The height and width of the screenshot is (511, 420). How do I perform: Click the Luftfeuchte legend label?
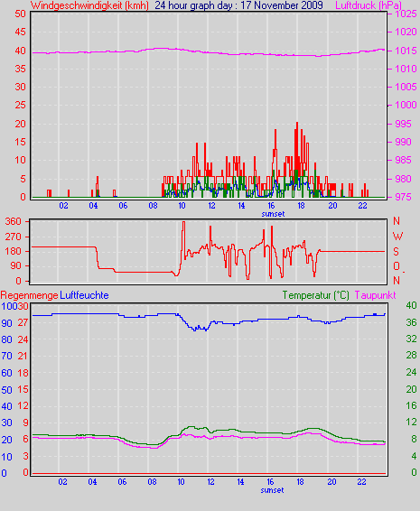85,295
